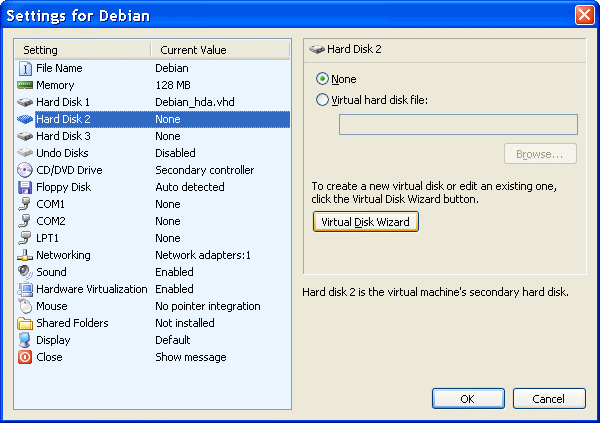Open the Sound setting
This screenshot has width=600, height=423.
click(153, 272)
